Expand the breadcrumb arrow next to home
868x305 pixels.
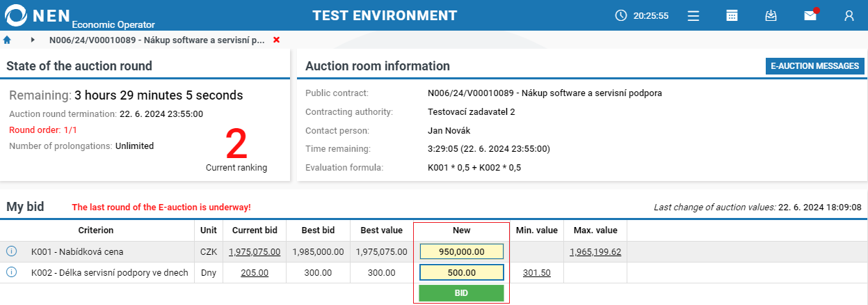[x=33, y=40]
